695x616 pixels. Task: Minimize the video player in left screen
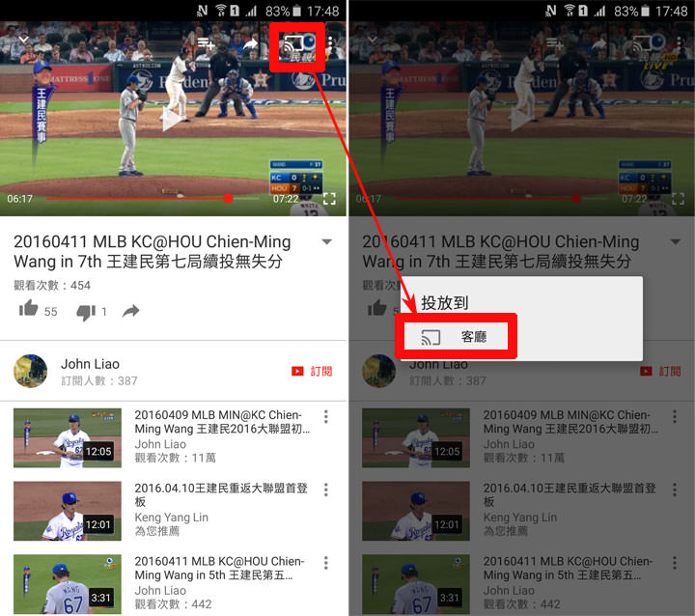click(x=23, y=40)
